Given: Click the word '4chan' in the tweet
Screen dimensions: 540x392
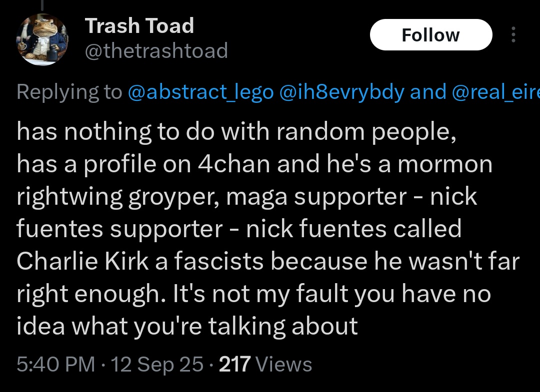Looking at the screenshot, I should pyautogui.click(x=234, y=164).
